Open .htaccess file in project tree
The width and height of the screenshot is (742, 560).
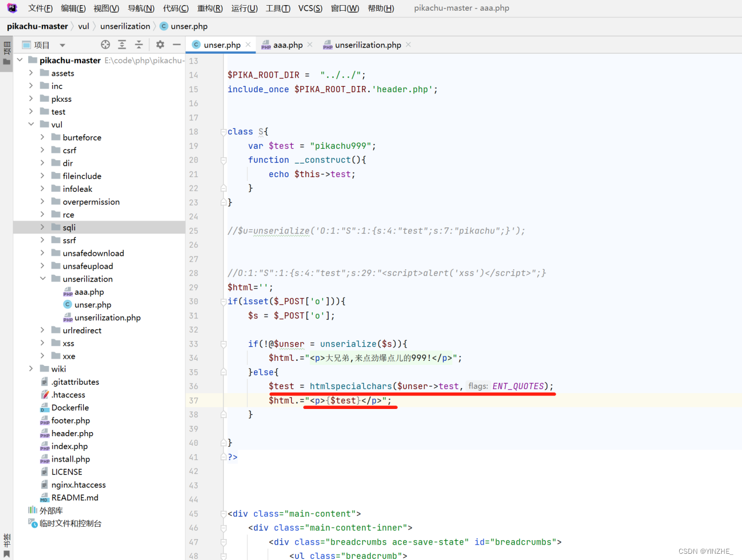[x=62, y=395]
